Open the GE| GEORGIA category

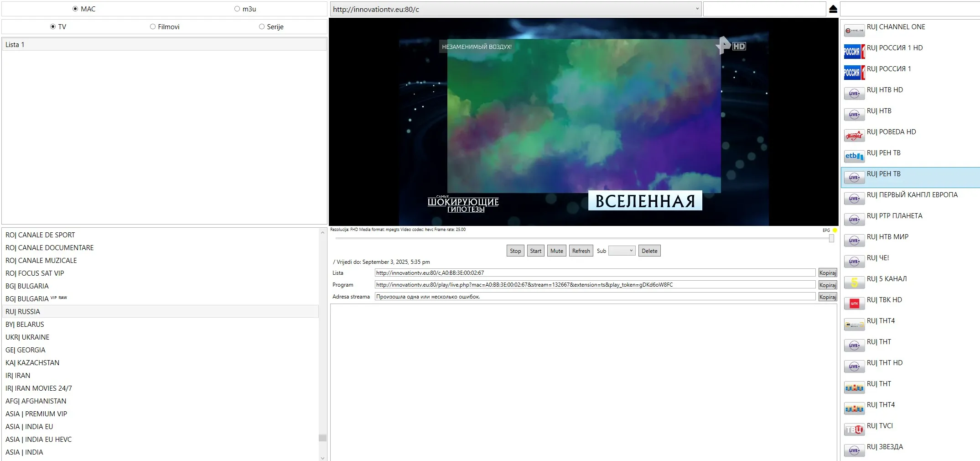click(x=161, y=350)
